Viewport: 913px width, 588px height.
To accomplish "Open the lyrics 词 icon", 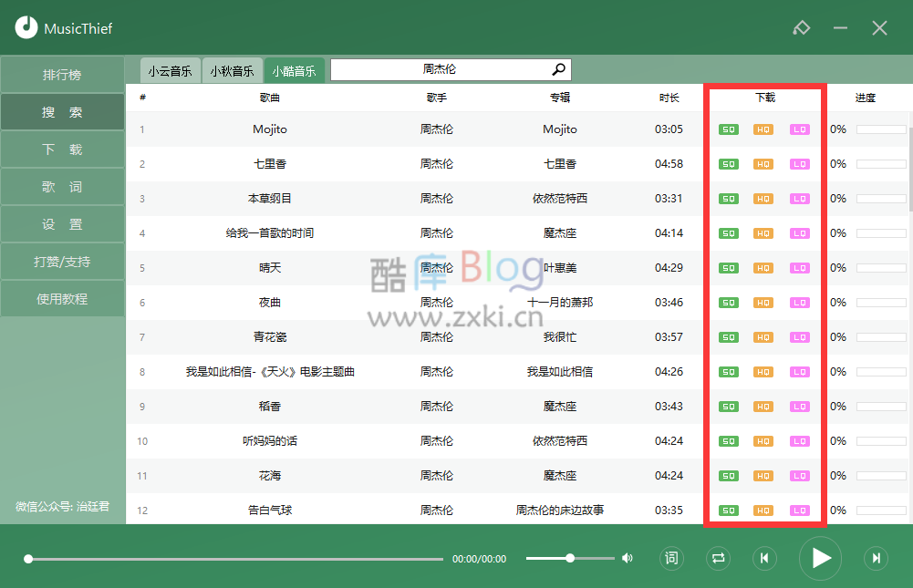I will click(671, 558).
